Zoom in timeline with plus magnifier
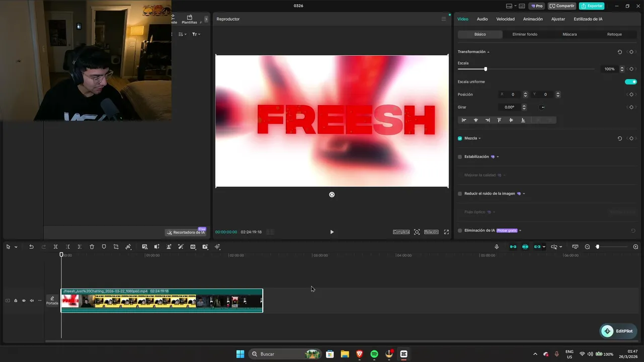This screenshot has width=644, height=362. click(x=635, y=247)
